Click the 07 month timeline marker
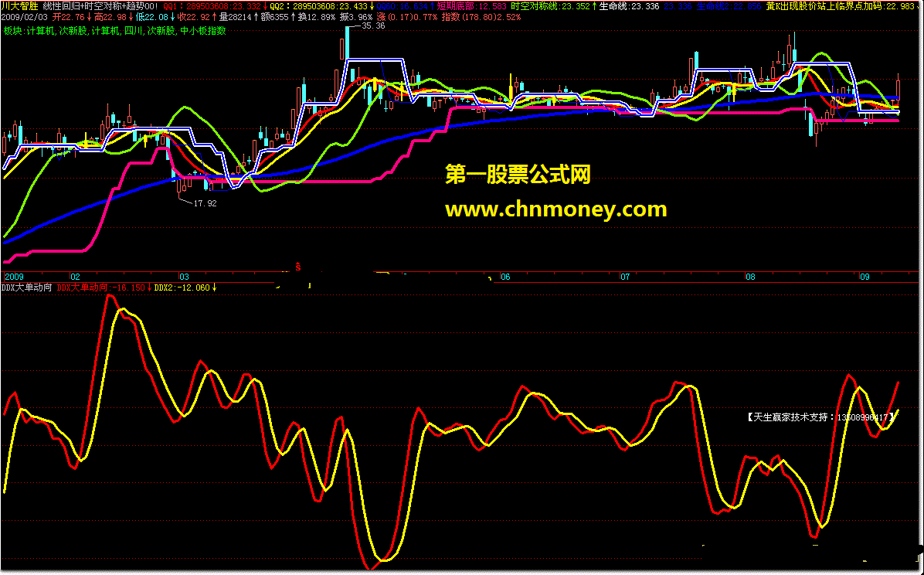This screenshot has width=924, height=575. (625, 277)
